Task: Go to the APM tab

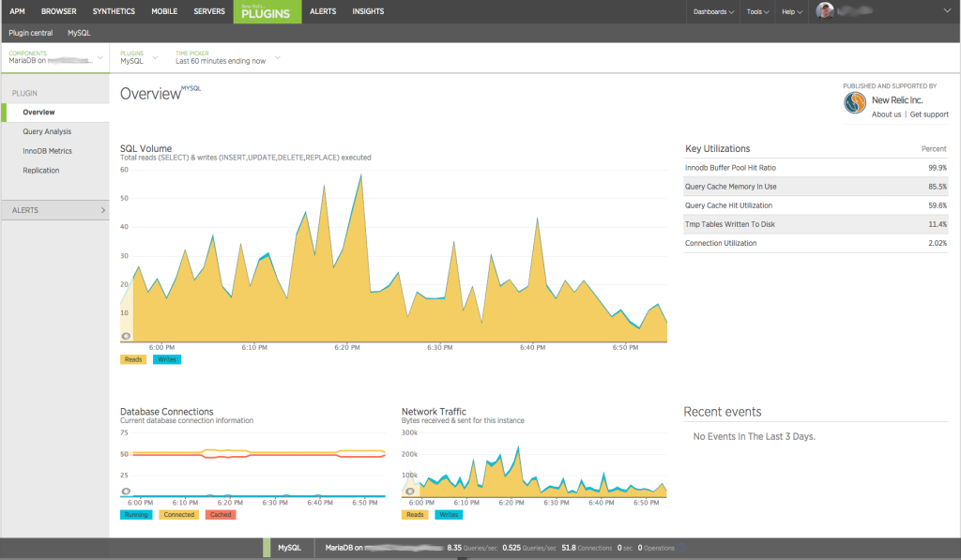Action: (x=17, y=11)
